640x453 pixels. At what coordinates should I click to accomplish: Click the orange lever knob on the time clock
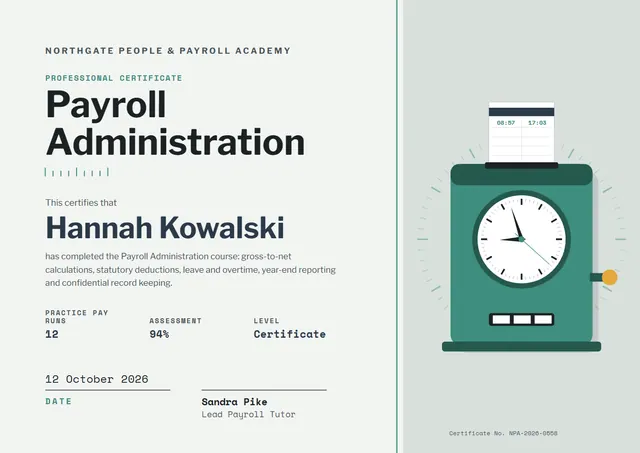click(x=609, y=277)
